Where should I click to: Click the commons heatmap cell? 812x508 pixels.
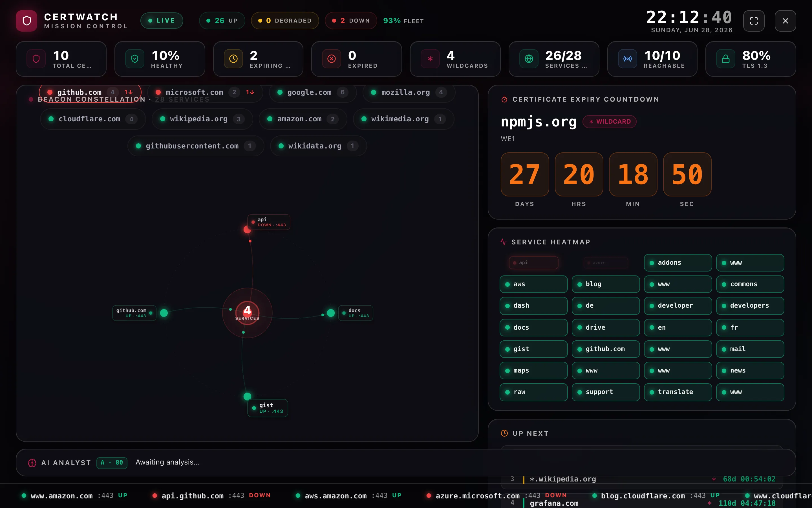(x=750, y=284)
